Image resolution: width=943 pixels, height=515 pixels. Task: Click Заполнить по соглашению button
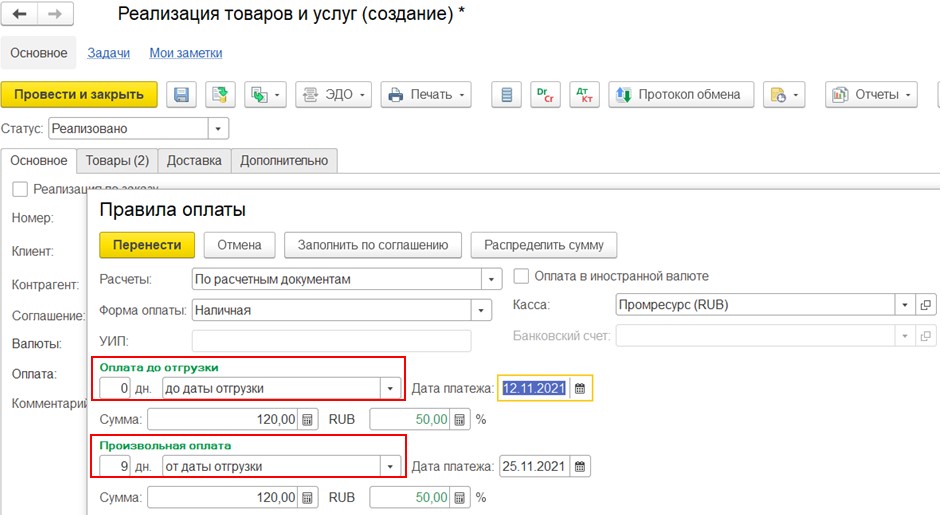tap(372, 245)
